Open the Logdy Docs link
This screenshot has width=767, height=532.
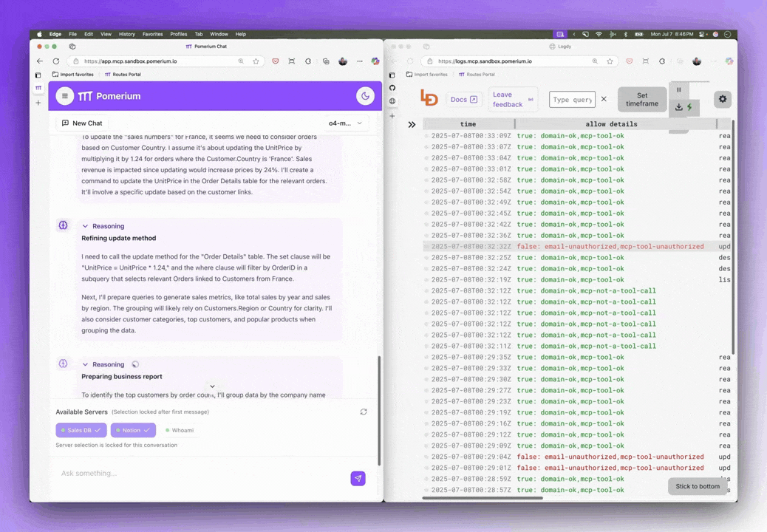[464, 99]
